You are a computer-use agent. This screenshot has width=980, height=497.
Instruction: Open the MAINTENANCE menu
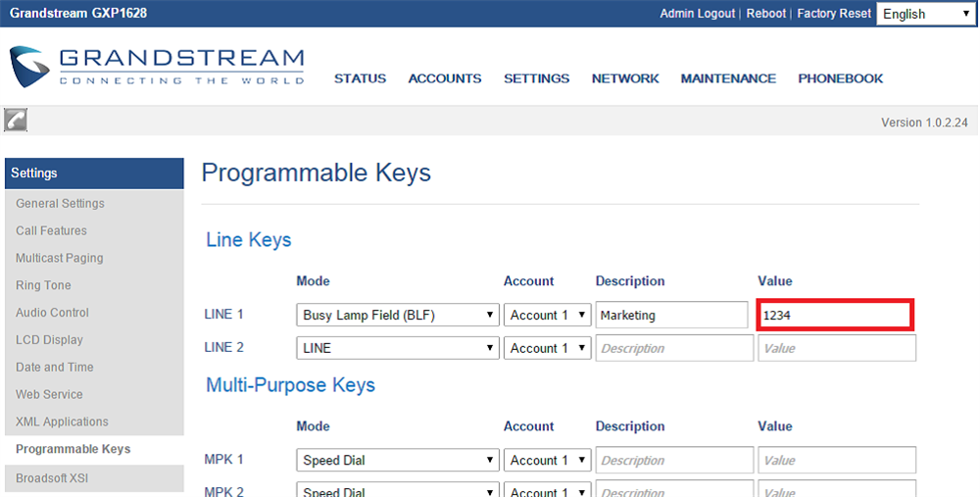coord(728,78)
